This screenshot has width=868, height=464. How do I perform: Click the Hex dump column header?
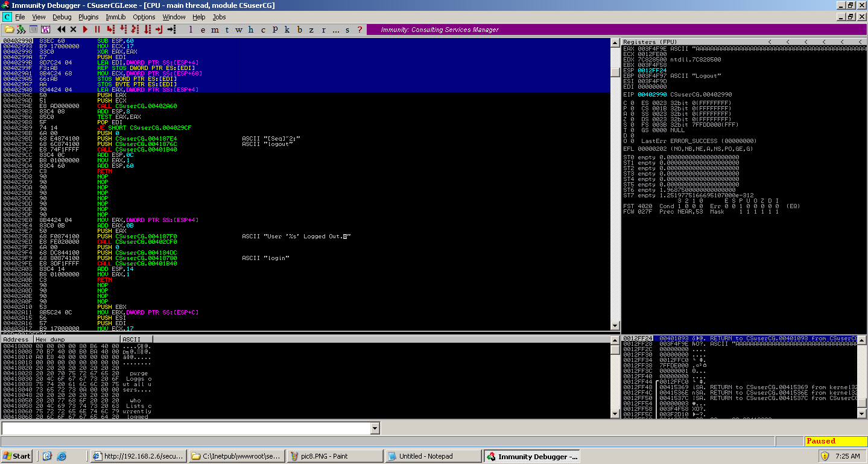point(49,339)
